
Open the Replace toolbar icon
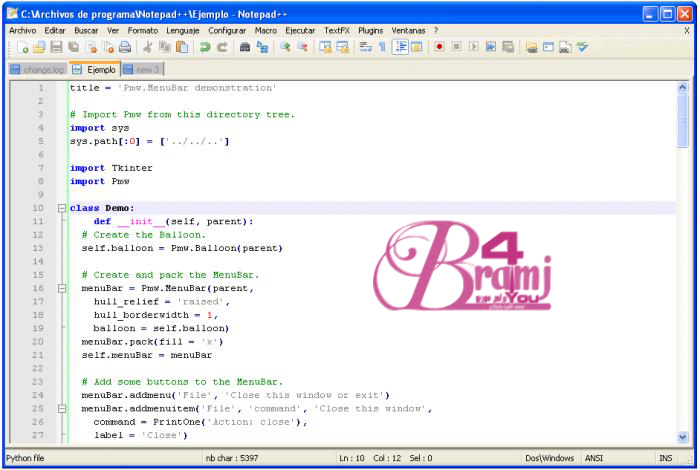pyautogui.click(x=262, y=47)
